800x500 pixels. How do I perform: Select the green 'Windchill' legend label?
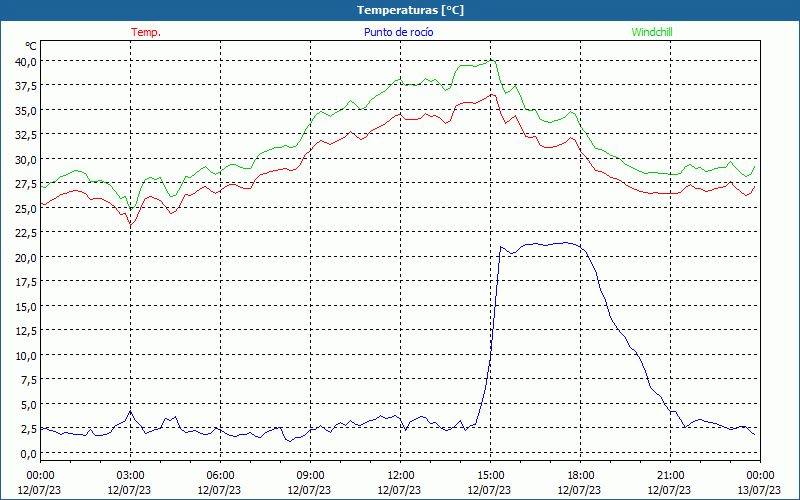pyautogui.click(x=652, y=32)
